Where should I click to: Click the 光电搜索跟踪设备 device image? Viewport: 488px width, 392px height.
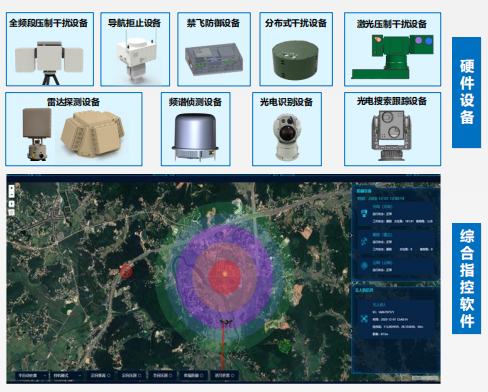392,135
